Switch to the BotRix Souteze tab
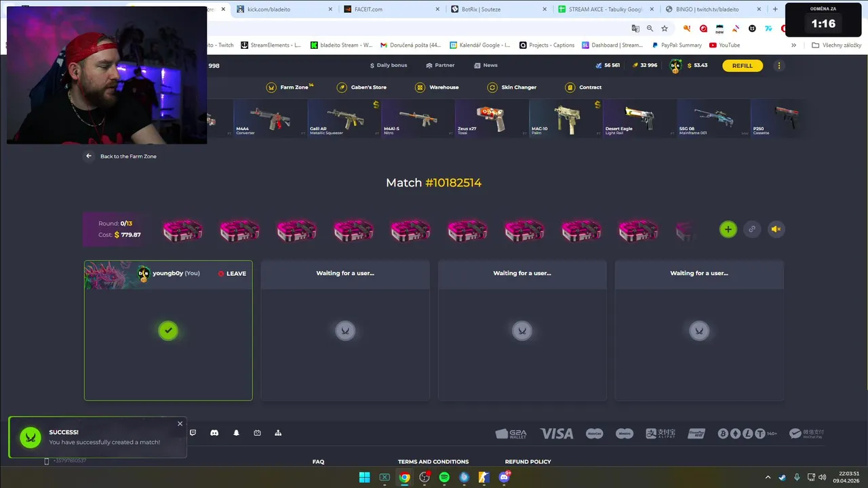The height and width of the screenshot is (488, 868). [x=499, y=9]
